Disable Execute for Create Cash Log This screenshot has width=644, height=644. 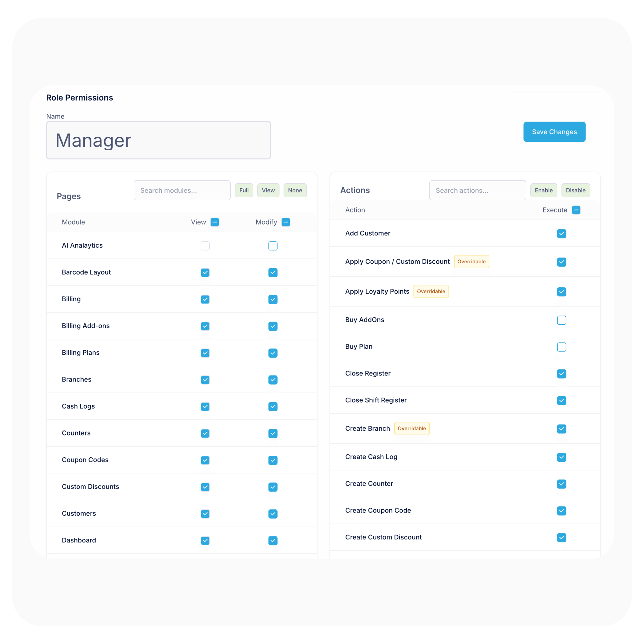coord(562,457)
